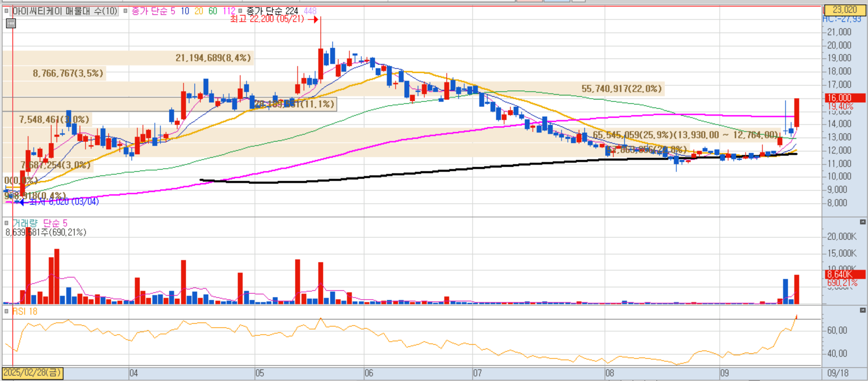This screenshot has height=381, width=868.
Task: Click the 20,000K volume axis label
Action: coord(842,237)
